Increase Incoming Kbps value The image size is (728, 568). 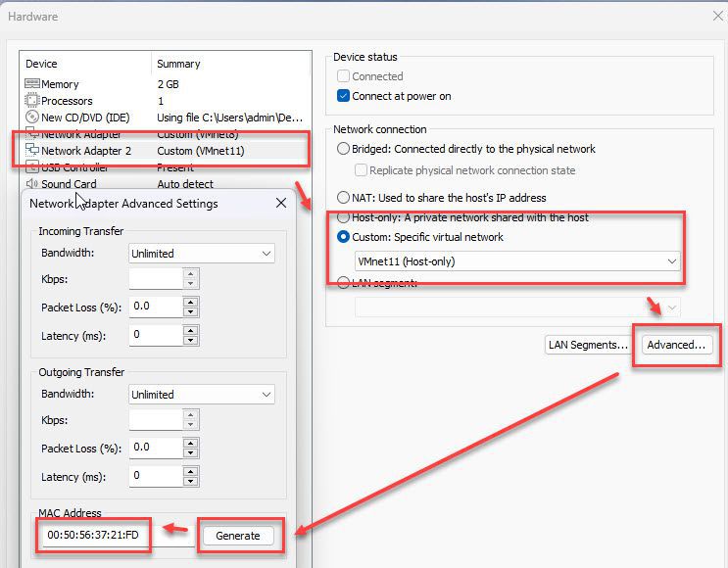point(190,274)
